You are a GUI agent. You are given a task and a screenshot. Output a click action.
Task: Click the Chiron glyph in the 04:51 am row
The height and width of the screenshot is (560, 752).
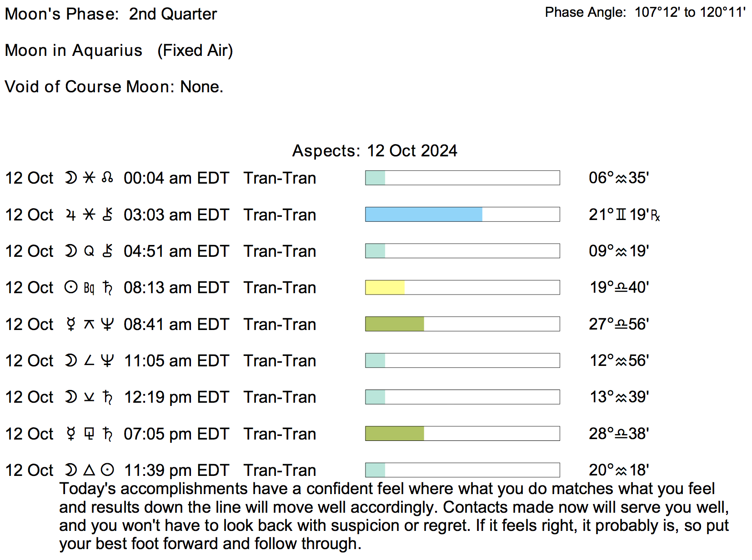107,251
